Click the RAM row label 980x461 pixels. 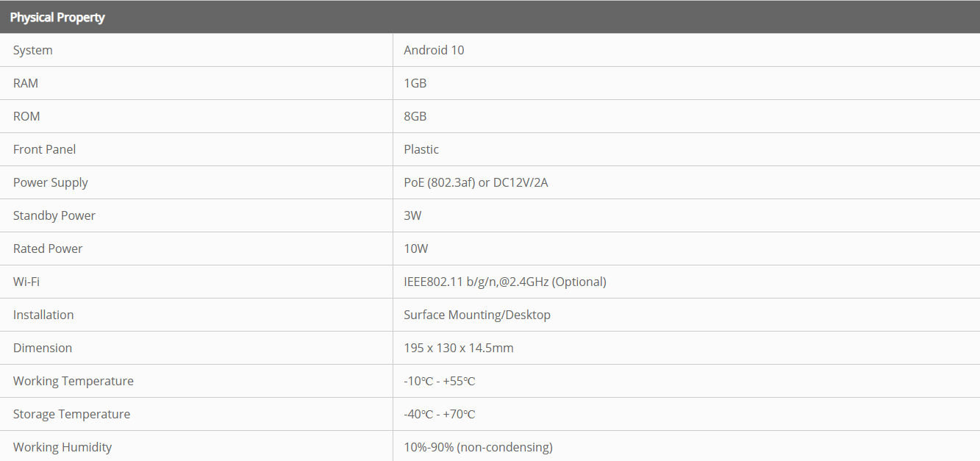(x=26, y=83)
